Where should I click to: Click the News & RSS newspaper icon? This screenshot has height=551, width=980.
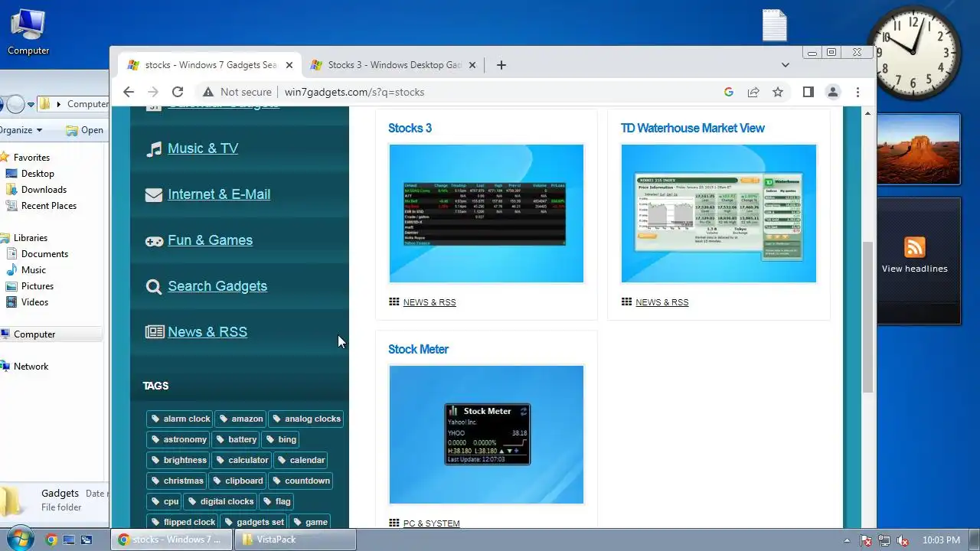pos(155,332)
